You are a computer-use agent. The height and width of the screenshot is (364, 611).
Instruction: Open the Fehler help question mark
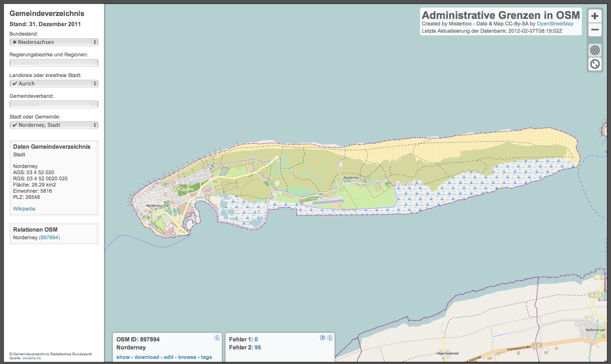click(x=322, y=337)
